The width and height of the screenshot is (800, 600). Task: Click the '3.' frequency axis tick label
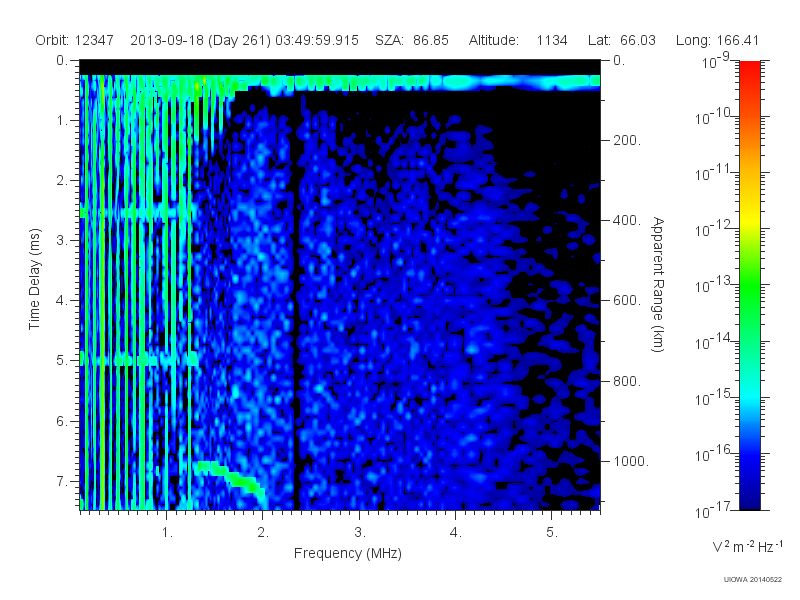[360, 533]
